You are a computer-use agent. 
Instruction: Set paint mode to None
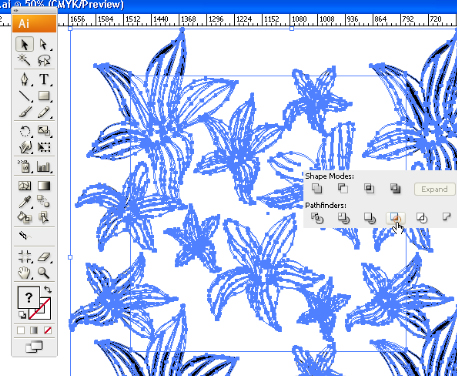[48, 330]
